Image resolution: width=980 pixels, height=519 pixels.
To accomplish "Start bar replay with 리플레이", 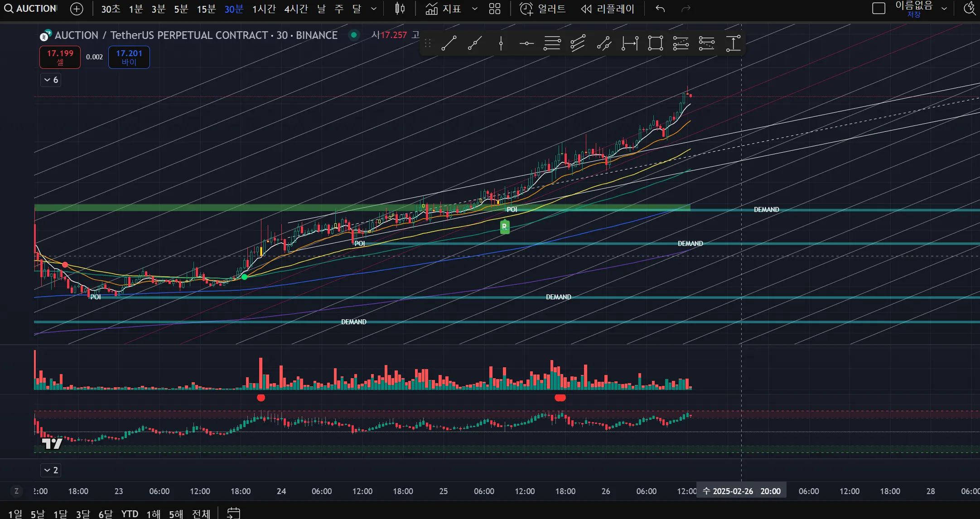I will click(x=608, y=9).
